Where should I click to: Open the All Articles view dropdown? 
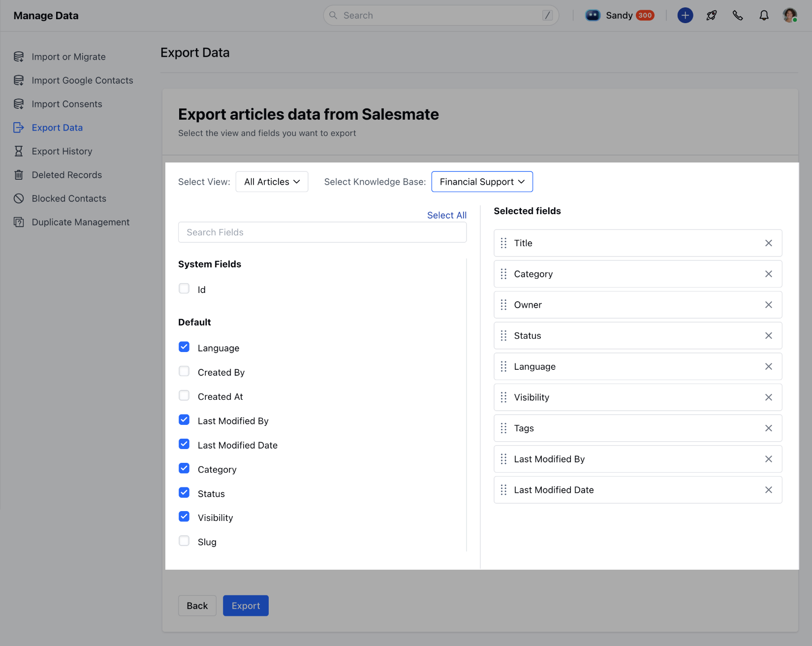[272, 182]
